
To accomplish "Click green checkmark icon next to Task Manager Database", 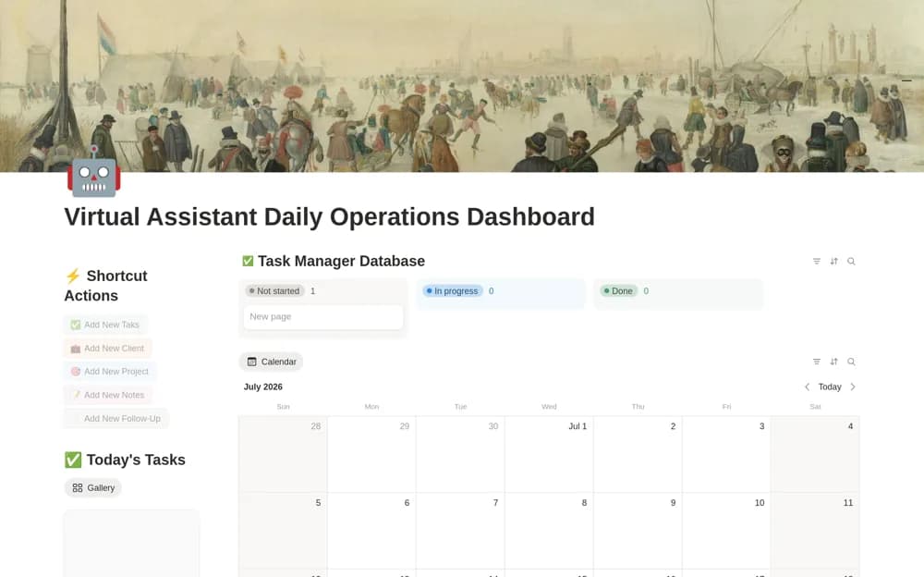I will [x=248, y=261].
